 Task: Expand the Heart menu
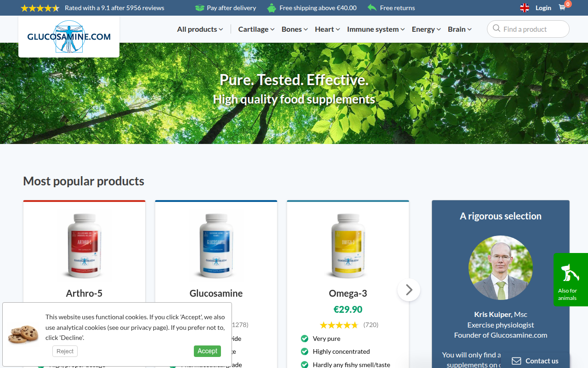pos(328,29)
